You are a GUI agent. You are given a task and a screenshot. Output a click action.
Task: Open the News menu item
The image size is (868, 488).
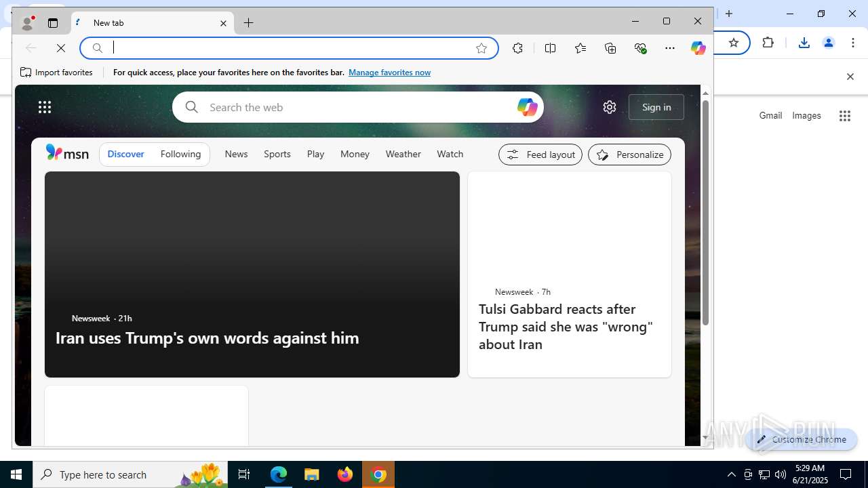[236, 155]
